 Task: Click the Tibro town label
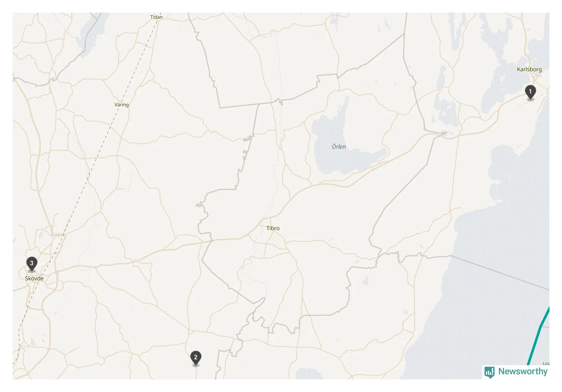coord(273,228)
